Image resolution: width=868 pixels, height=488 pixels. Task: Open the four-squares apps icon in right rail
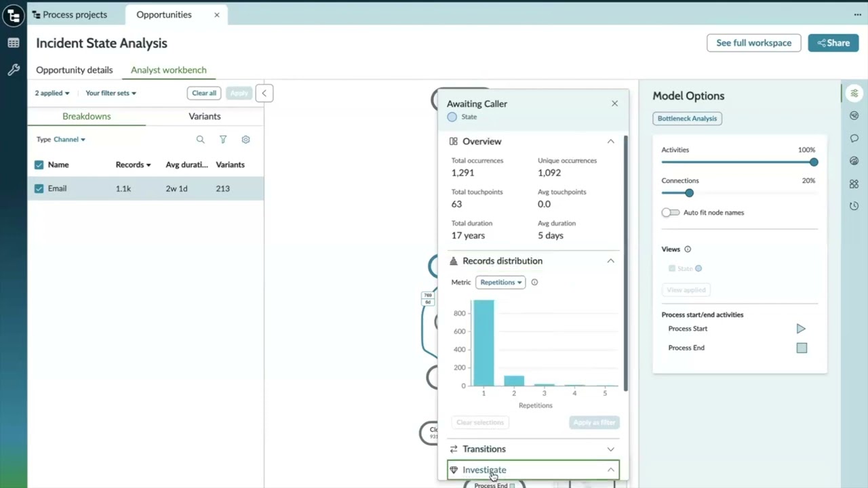coord(854,184)
